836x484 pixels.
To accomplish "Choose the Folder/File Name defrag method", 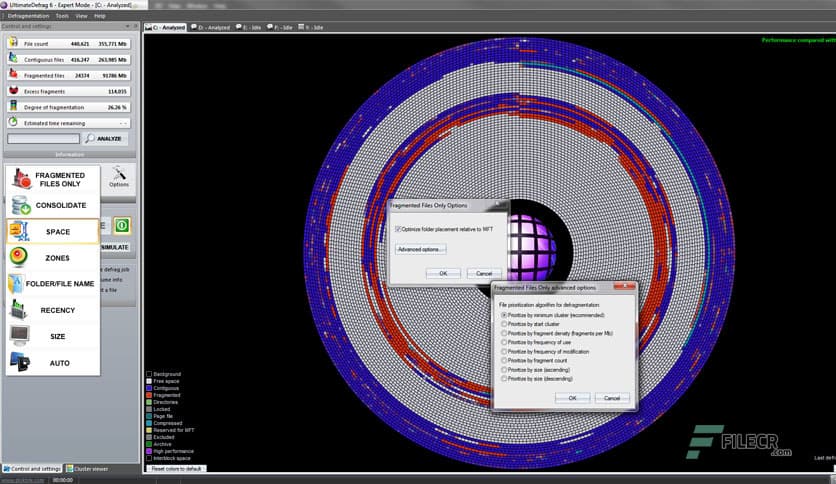I will pyautogui.click(x=53, y=284).
